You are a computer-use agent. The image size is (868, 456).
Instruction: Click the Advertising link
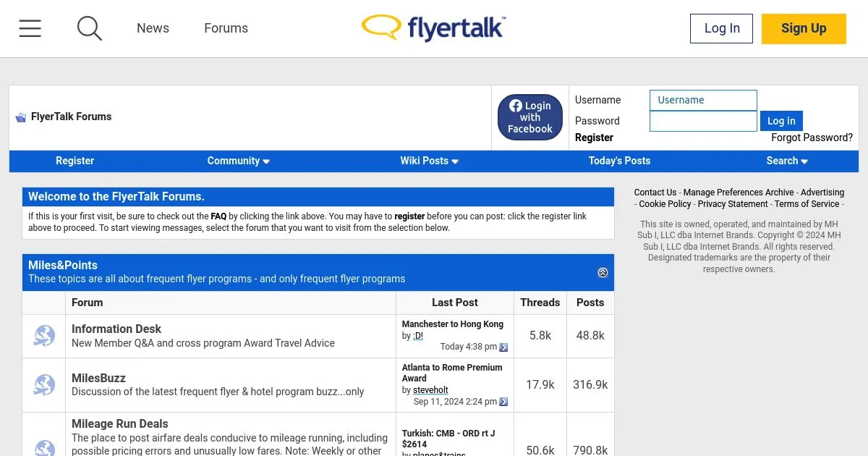click(x=822, y=193)
